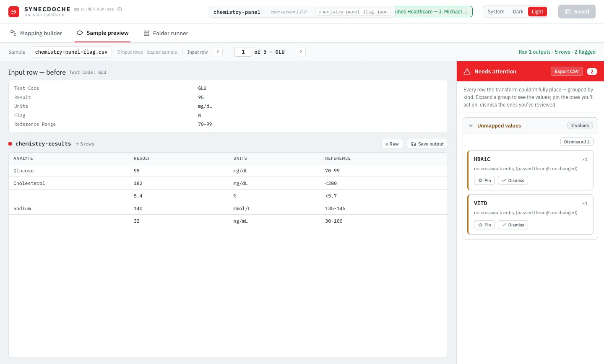Click the Sodium analyte cell
The height and width of the screenshot is (364, 604).
(x=22, y=208)
